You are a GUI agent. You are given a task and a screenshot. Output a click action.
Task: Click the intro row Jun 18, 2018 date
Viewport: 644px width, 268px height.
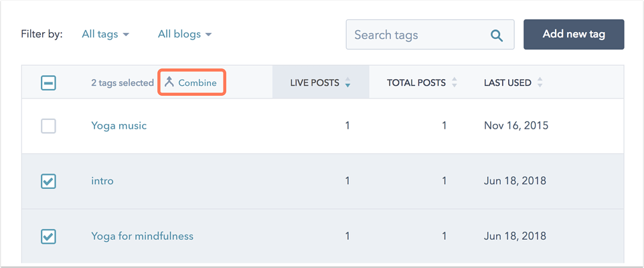(x=515, y=180)
